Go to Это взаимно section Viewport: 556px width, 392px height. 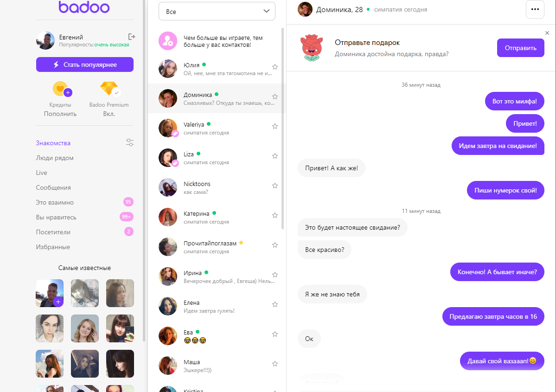55,202
